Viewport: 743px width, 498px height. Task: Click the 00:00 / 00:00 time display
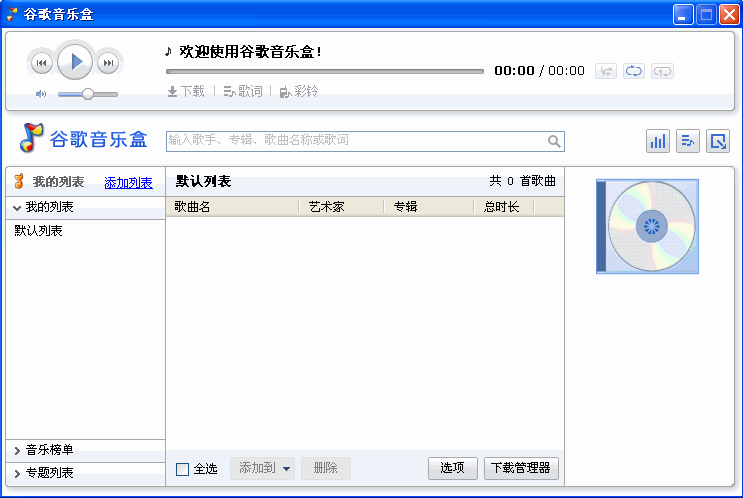[539, 71]
